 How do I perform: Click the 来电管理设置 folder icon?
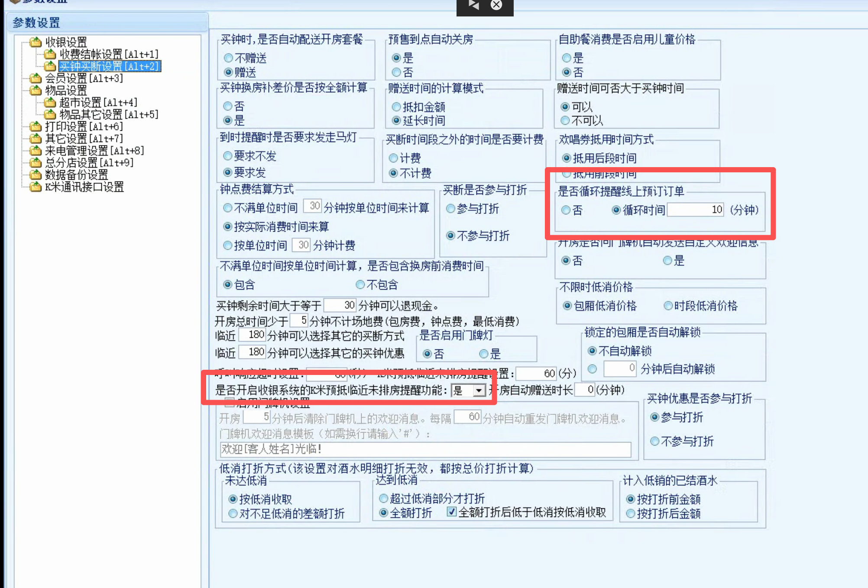coord(36,151)
